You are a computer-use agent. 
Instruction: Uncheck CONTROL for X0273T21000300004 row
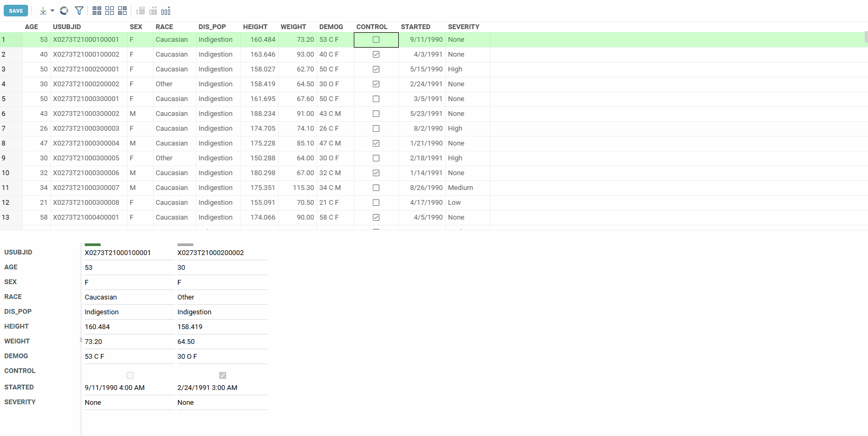(376, 143)
